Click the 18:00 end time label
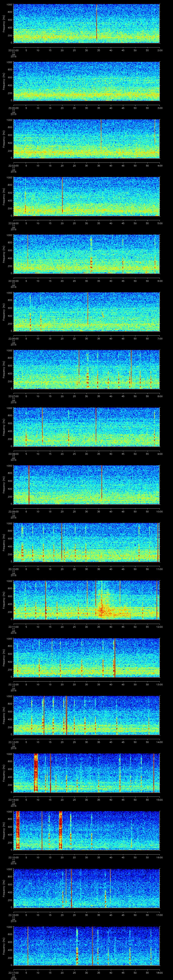This screenshot has width=173, height=980. pos(159,972)
